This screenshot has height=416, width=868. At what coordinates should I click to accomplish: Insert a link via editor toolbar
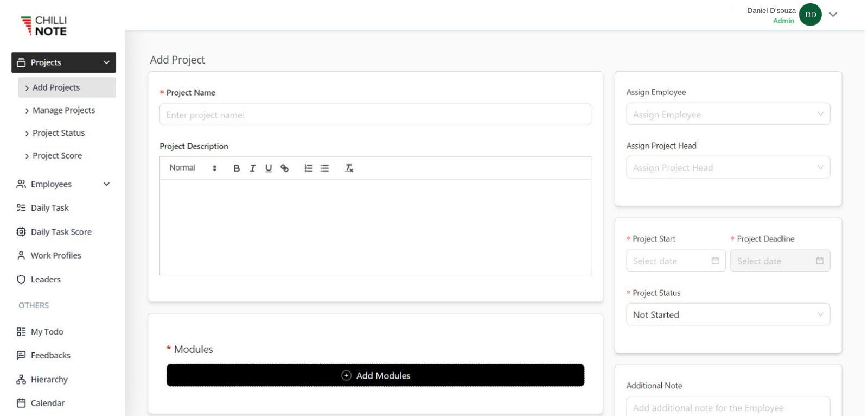click(x=284, y=168)
